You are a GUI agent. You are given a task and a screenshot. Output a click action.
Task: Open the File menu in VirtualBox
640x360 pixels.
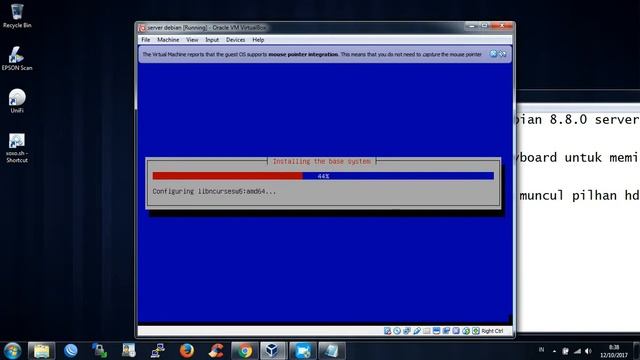tap(146, 40)
